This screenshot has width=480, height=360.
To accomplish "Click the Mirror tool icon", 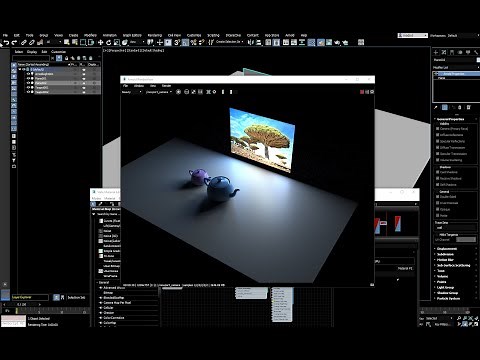I will click(x=251, y=42).
